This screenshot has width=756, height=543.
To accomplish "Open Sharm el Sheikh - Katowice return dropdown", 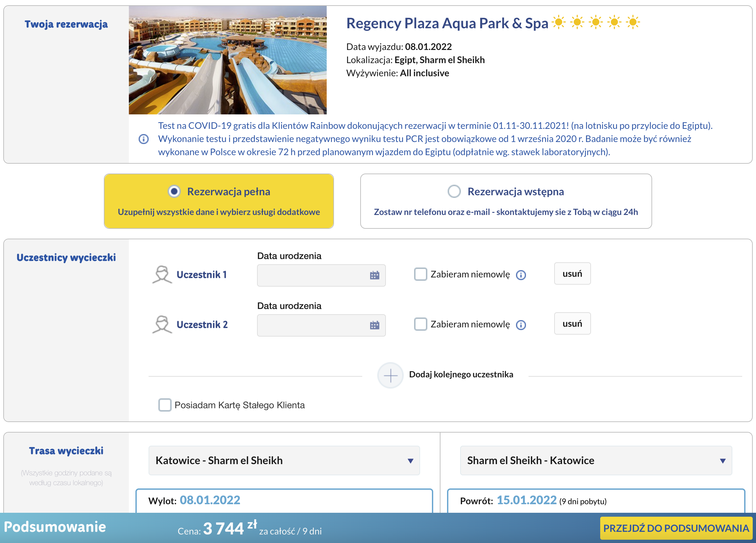I will (596, 461).
